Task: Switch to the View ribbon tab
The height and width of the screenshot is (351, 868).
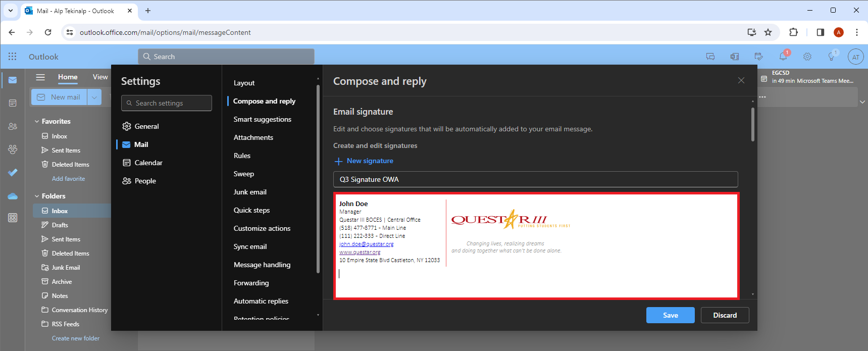Action: pos(100,77)
